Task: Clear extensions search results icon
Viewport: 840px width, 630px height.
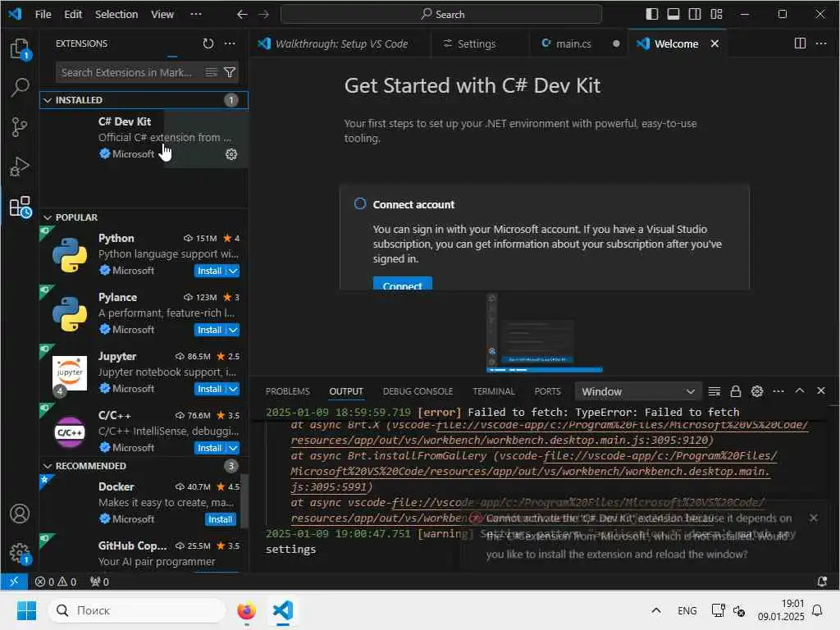Action: tap(212, 72)
